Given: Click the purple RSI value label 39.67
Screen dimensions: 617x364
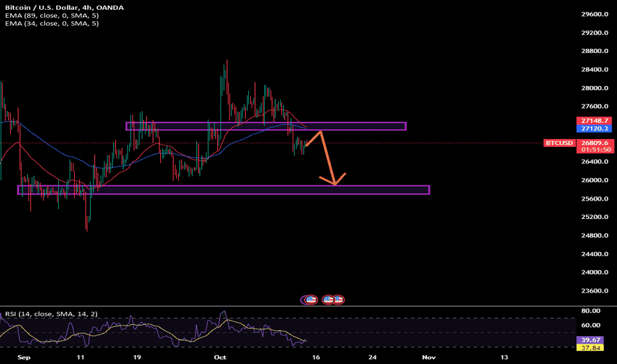Looking at the screenshot, I should click(x=590, y=340).
